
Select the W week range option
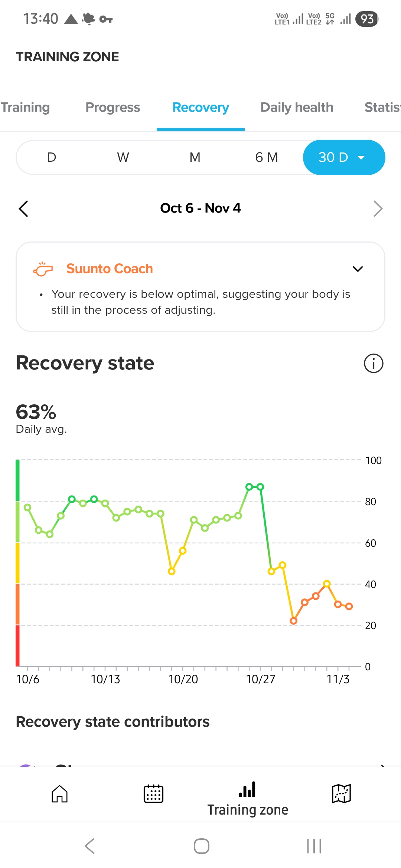pos(123,157)
